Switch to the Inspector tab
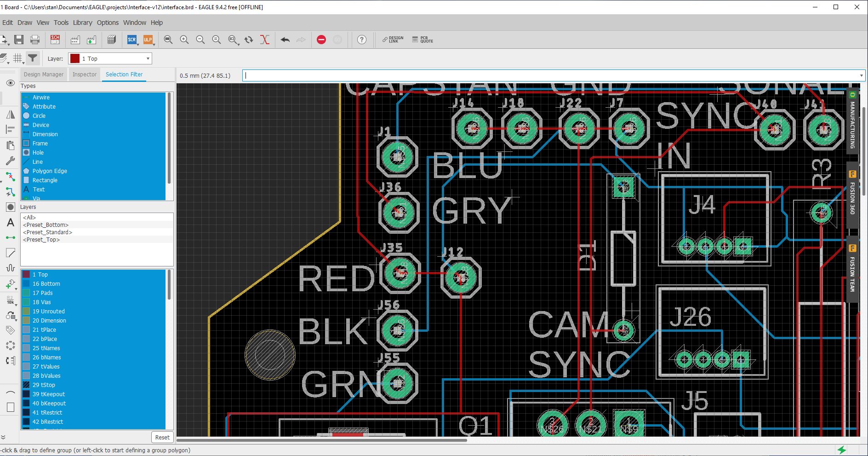Screen dimensions: 868x456 pyautogui.click(x=85, y=75)
